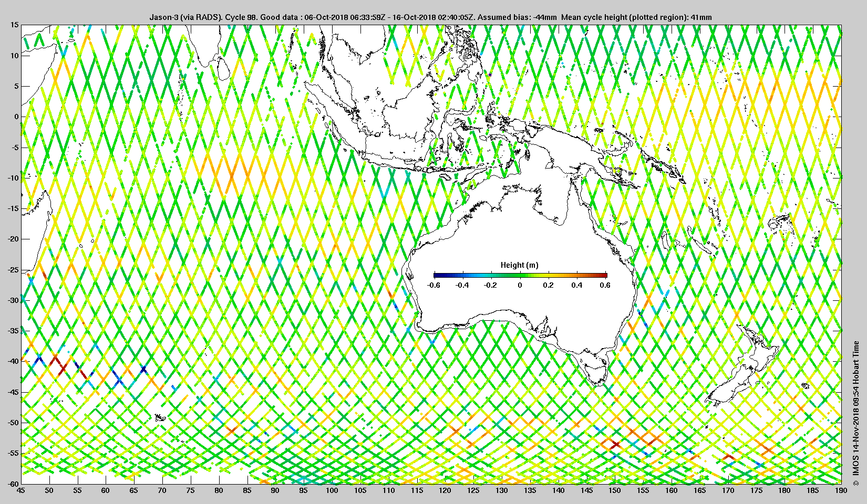This screenshot has width=867, height=504.
Task: Click longitude axis tick label "100"
Action: (x=332, y=491)
